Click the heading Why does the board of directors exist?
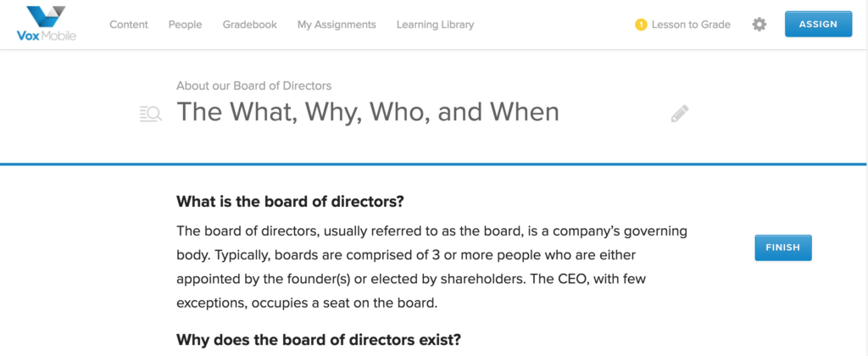This screenshot has height=356, width=868. [x=319, y=338]
